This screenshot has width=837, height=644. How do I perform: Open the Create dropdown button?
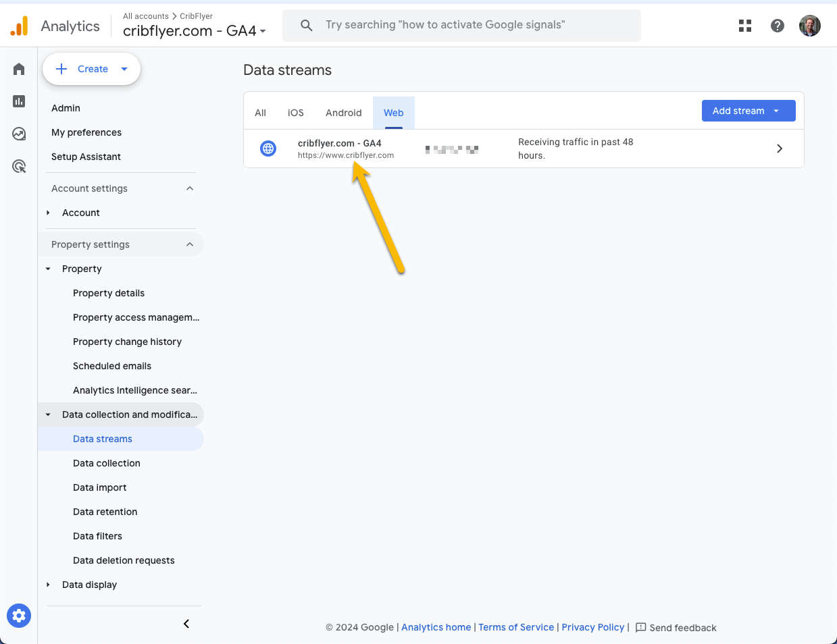click(91, 69)
